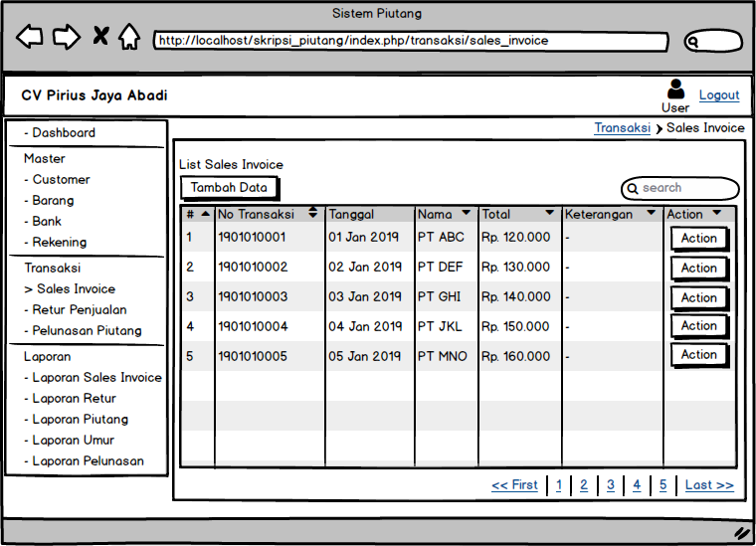756x546 pixels.
Task: Click transaction number 1901010001
Action: pos(252,237)
